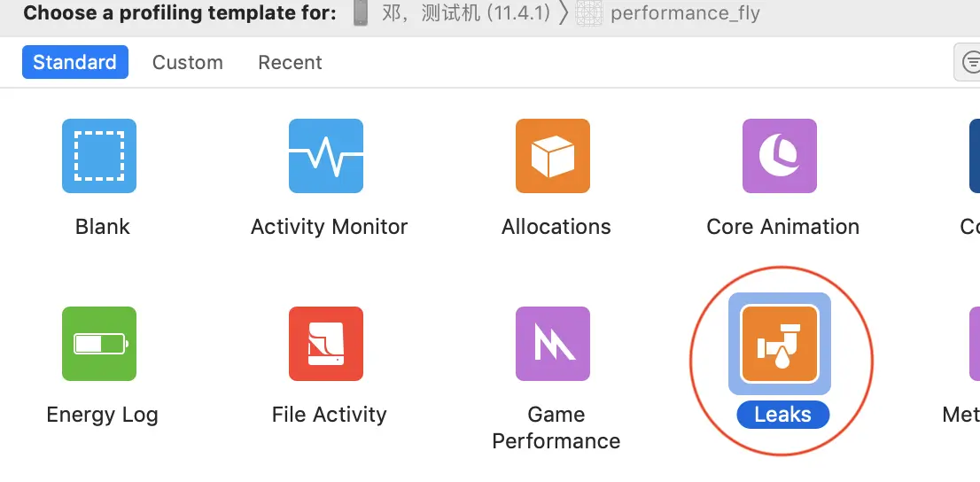980x482 pixels.
Task: Pick the Game Performance icon
Action: pyautogui.click(x=553, y=344)
